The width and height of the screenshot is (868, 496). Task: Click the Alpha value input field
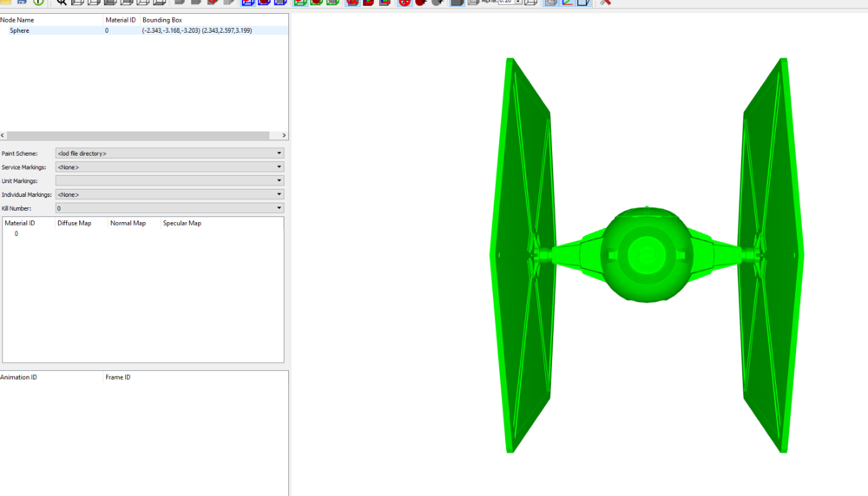click(x=507, y=2)
